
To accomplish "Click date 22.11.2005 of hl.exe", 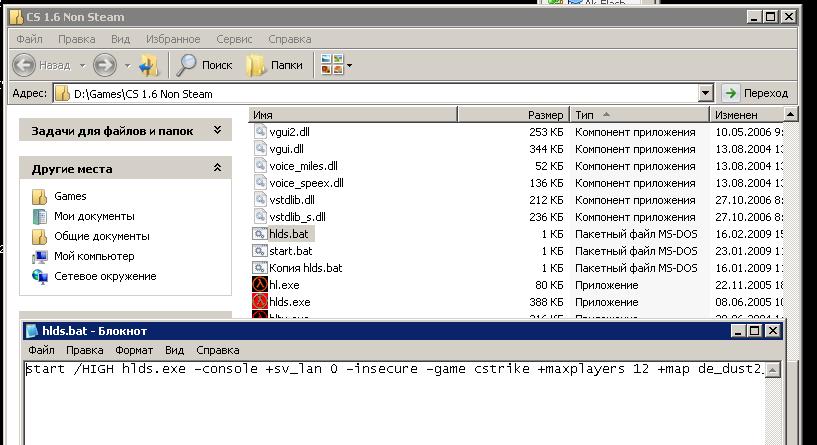I will click(x=743, y=285).
